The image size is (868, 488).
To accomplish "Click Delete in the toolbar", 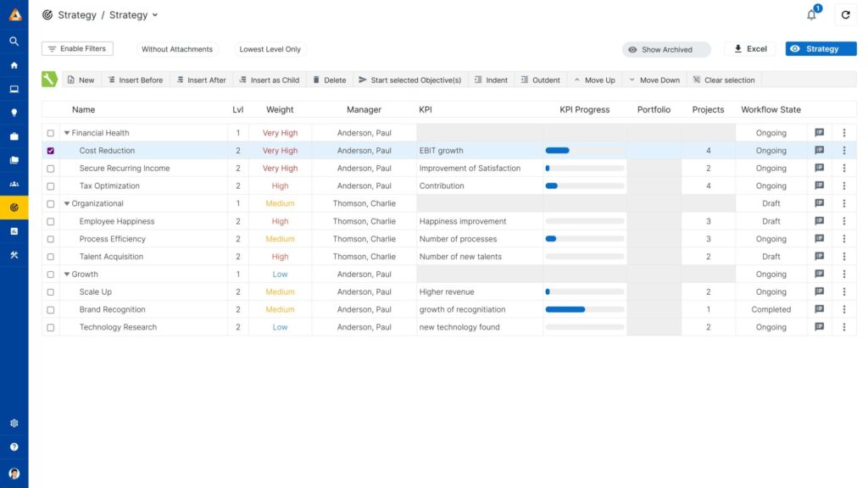I will click(x=330, y=80).
